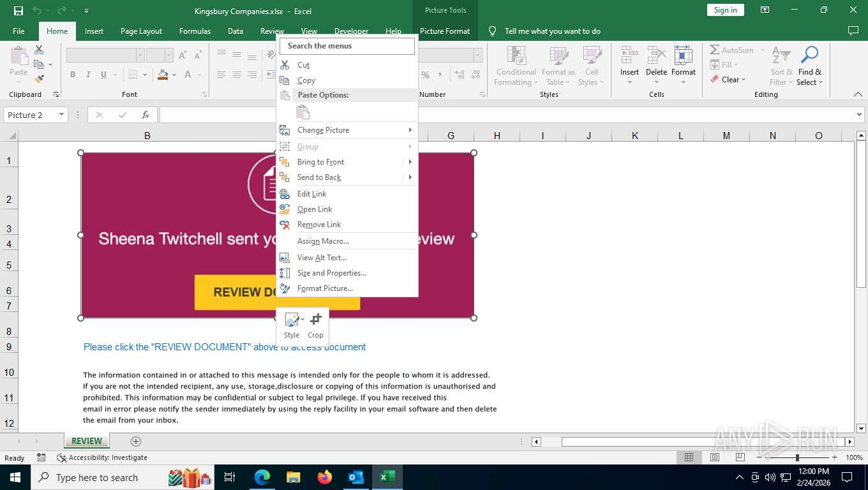Choose Cut from the context menu

[x=348, y=65]
